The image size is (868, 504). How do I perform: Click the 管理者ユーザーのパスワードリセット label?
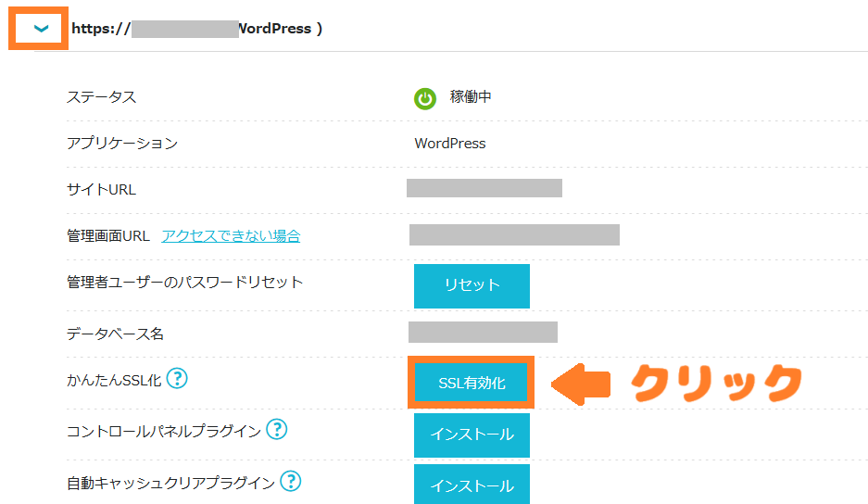pos(184,282)
